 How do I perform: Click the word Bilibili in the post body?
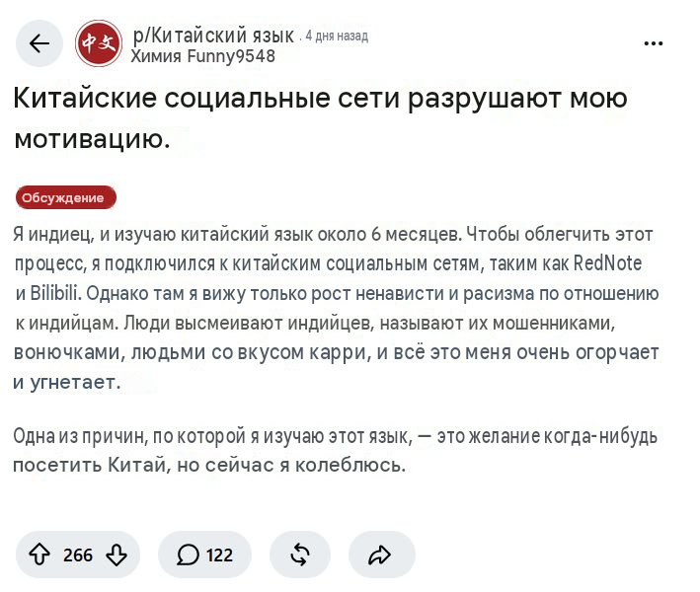tap(54, 294)
